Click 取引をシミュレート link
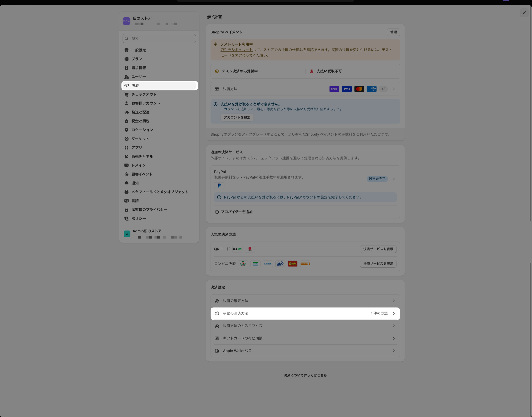Image resolution: width=532 pixels, height=417 pixels. tap(236, 50)
